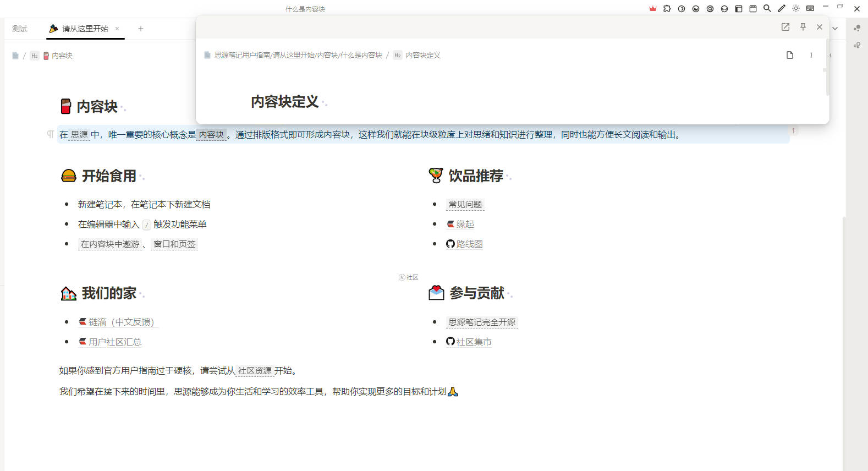Click the H2 heading marker in main breadcrumb

(x=35, y=56)
